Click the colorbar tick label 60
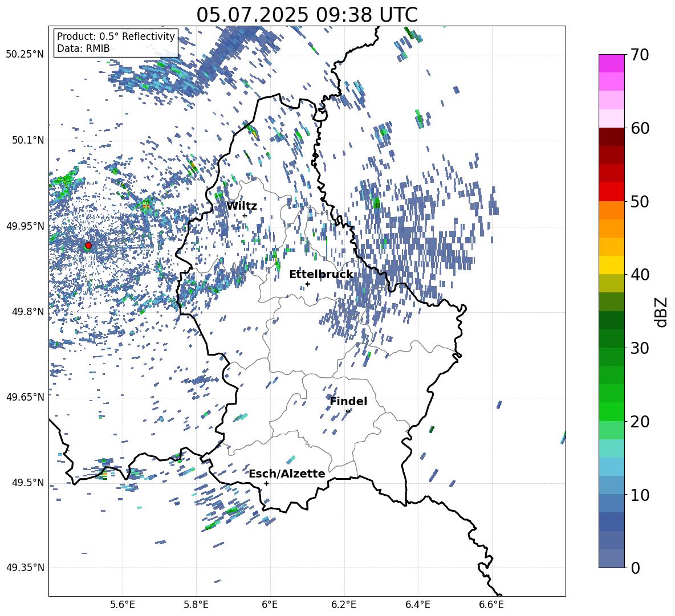Screen dimensions: 675x616 [x=640, y=128]
